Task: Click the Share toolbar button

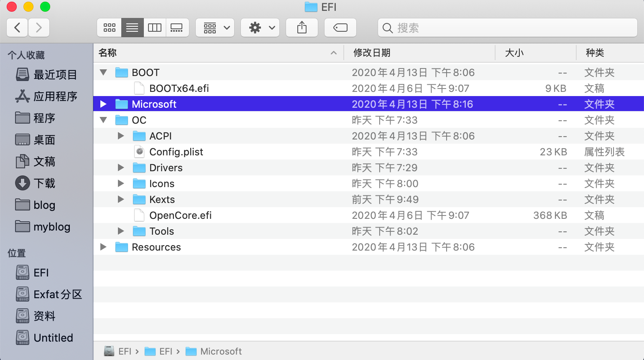Action: tap(302, 28)
